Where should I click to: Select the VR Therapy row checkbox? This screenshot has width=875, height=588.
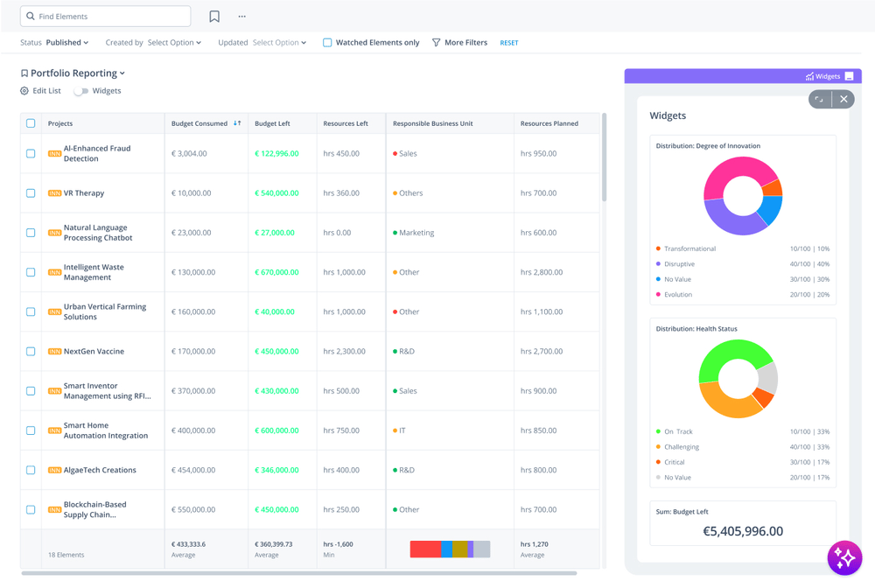[31, 193]
